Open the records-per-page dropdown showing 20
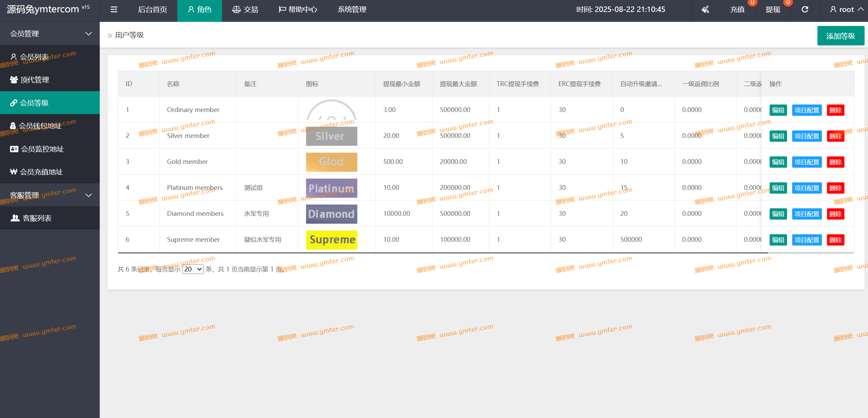 pos(193,269)
